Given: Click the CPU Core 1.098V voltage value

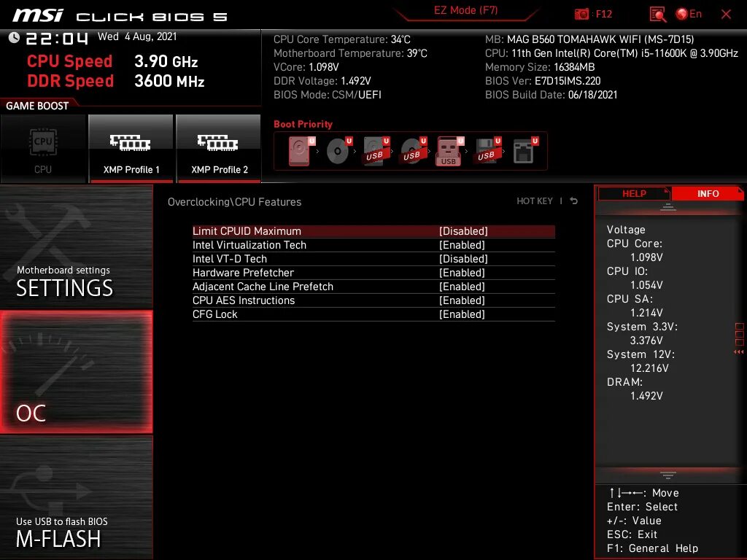Looking at the screenshot, I should [x=646, y=257].
